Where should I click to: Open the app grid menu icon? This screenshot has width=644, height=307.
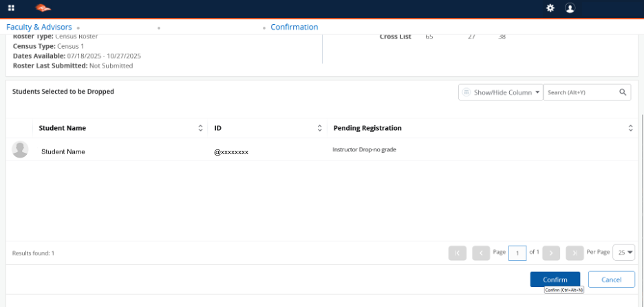(11, 8)
